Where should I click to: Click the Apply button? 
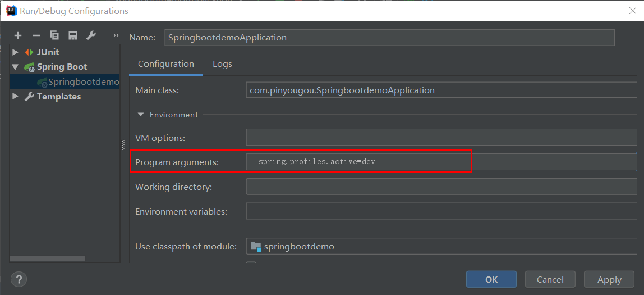pyautogui.click(x=609, y=279)
